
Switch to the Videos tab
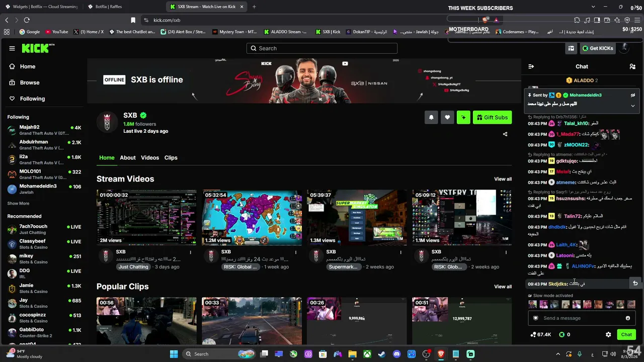tap(150, 158)
